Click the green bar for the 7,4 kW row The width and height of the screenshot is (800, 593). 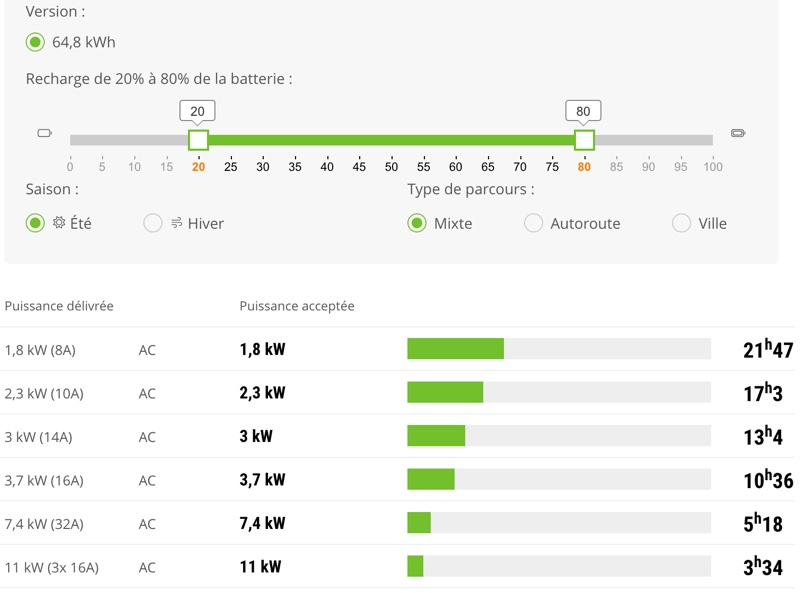click(419, 523)
